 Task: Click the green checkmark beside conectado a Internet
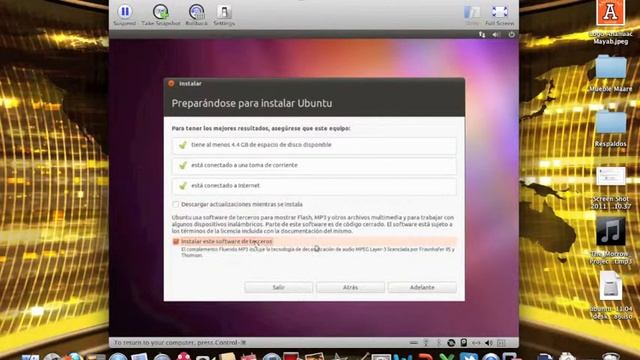coord(183,186)
